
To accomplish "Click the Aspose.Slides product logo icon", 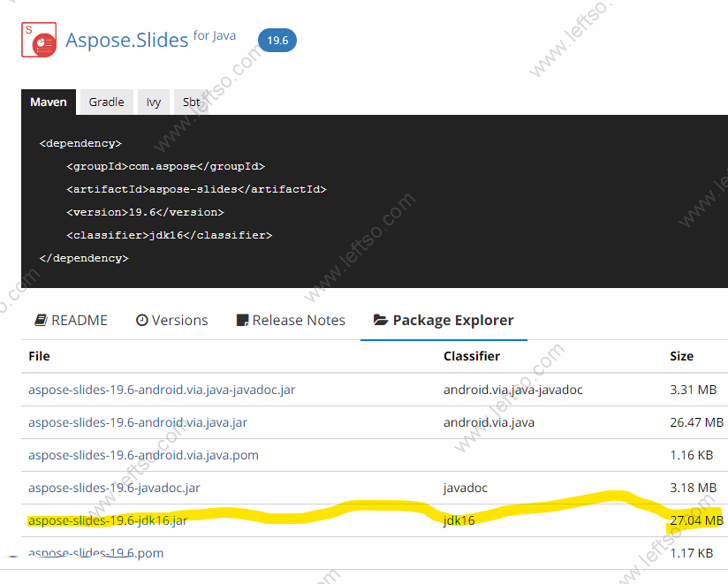I will coord(39,40).
